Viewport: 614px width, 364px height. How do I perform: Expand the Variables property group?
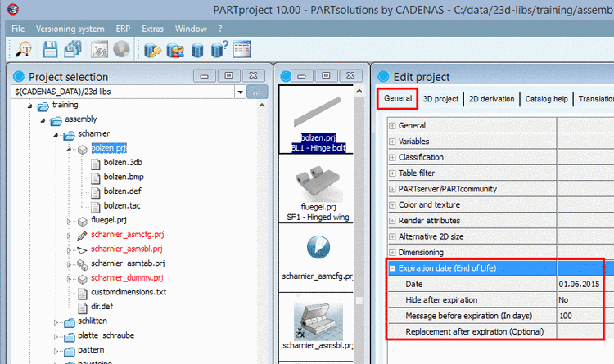pos(392,142)
